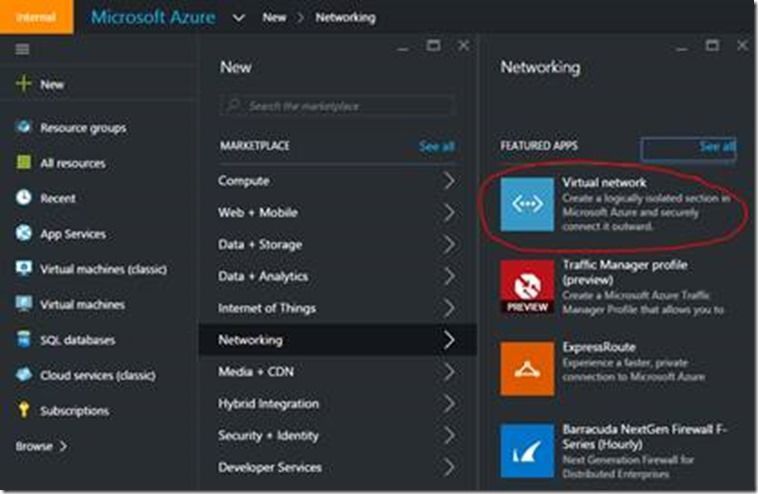Viewport: 758px width, 494px height.
Task: Click the Recent clock icon
Action: click(x=23, y=198)
